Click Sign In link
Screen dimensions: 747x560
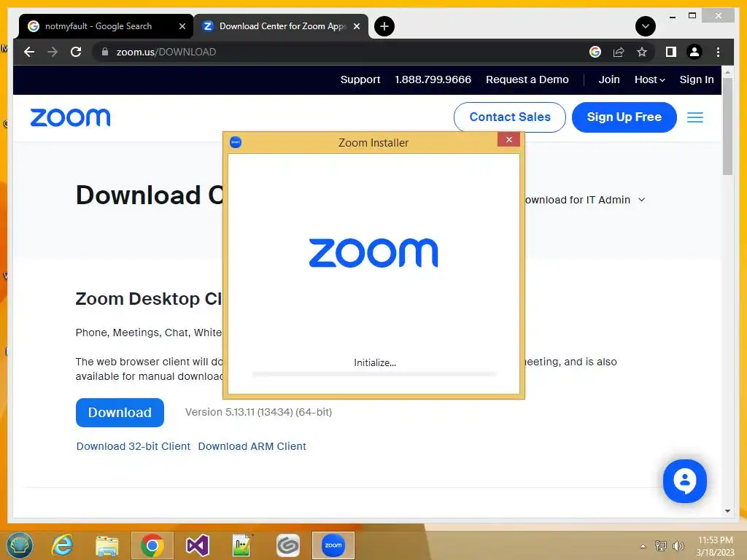point(697,79)
